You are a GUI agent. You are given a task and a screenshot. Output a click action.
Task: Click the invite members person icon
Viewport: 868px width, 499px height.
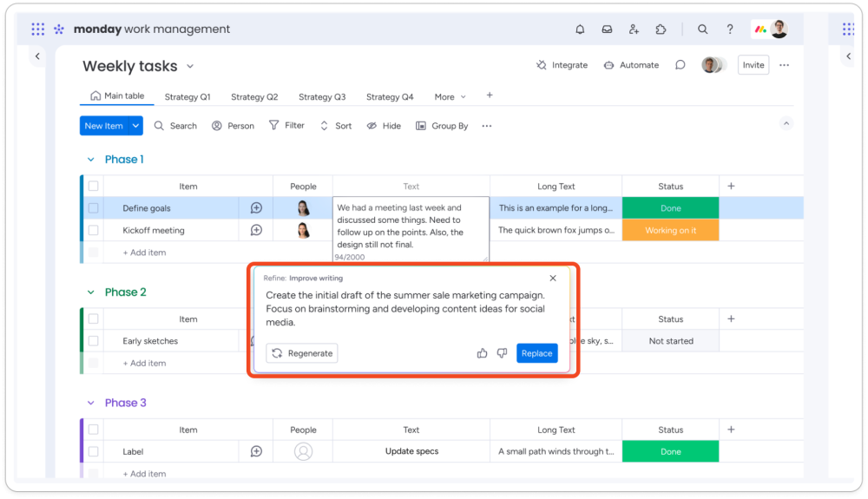point(634,30)
